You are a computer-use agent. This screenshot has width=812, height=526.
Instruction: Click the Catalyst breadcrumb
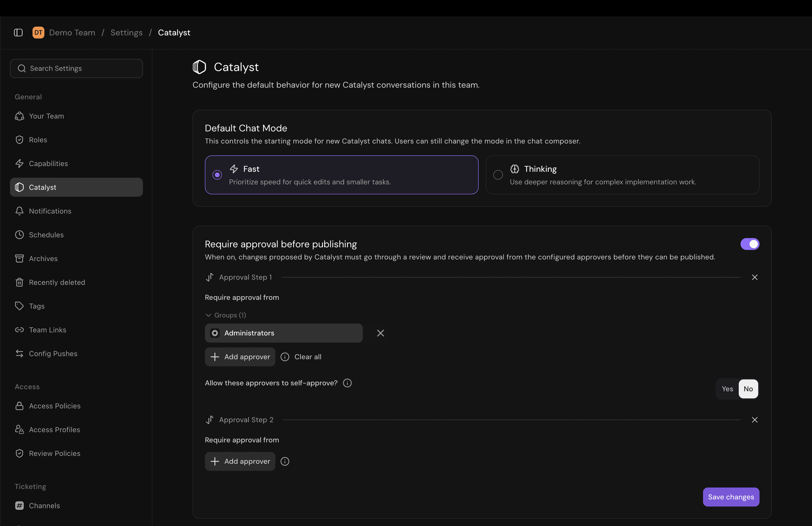point(174,32)
